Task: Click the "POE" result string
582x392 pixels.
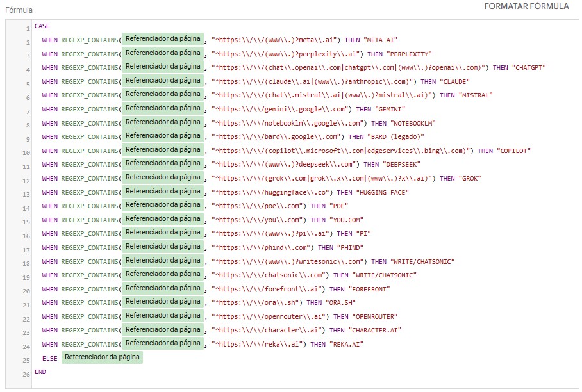Action: (339, 206)
